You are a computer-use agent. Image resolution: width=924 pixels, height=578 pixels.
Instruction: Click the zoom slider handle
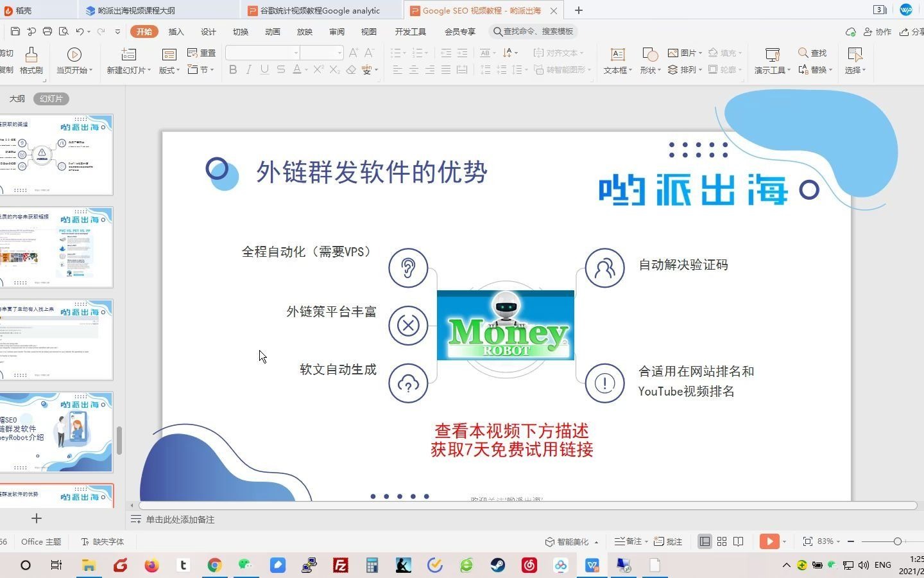[x=898, y=541]
